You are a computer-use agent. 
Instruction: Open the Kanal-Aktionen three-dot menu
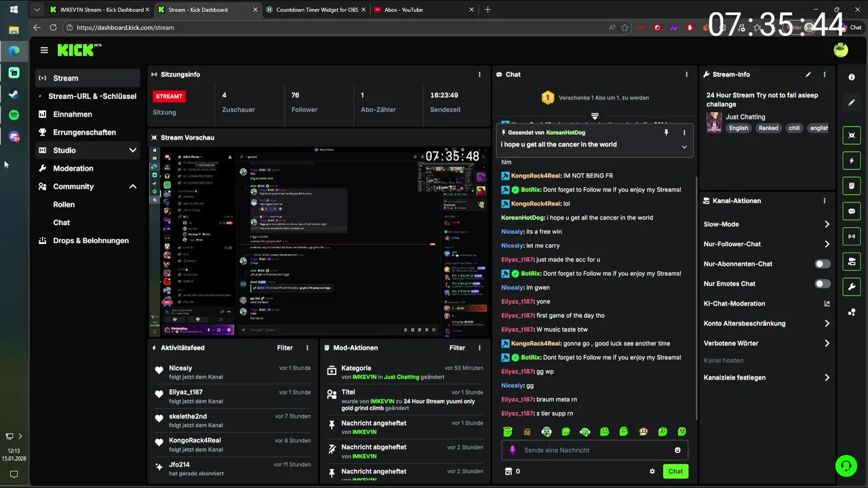pyautogui.click(x=825, y=201)
